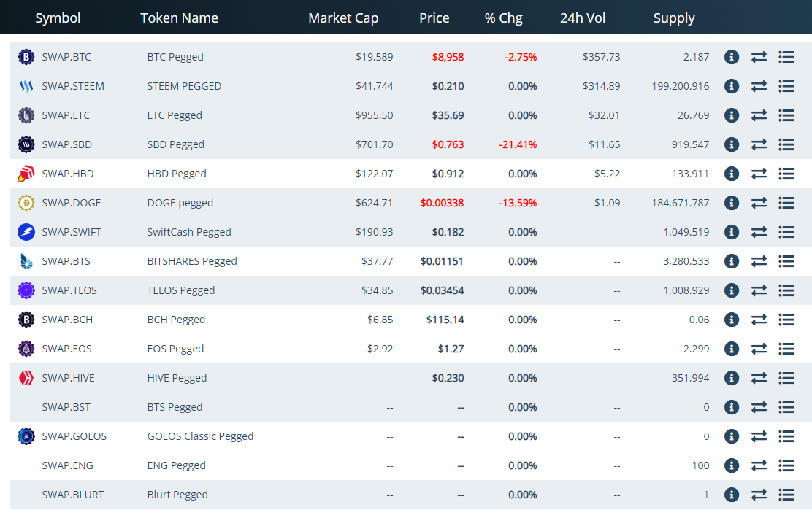Select the SWAP.EOS symbol text
Viewport: 812px width, 510px height.
click(x=66, y=349)
